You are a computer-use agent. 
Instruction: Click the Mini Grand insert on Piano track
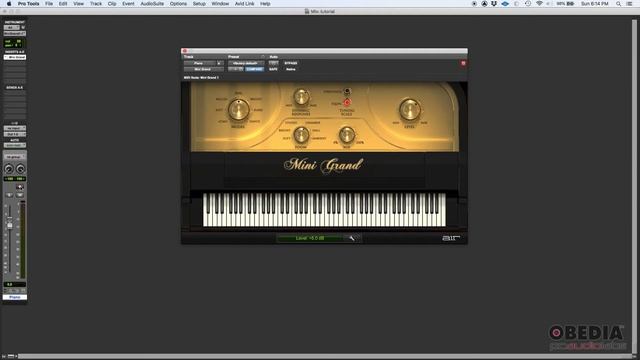[15, 57]
